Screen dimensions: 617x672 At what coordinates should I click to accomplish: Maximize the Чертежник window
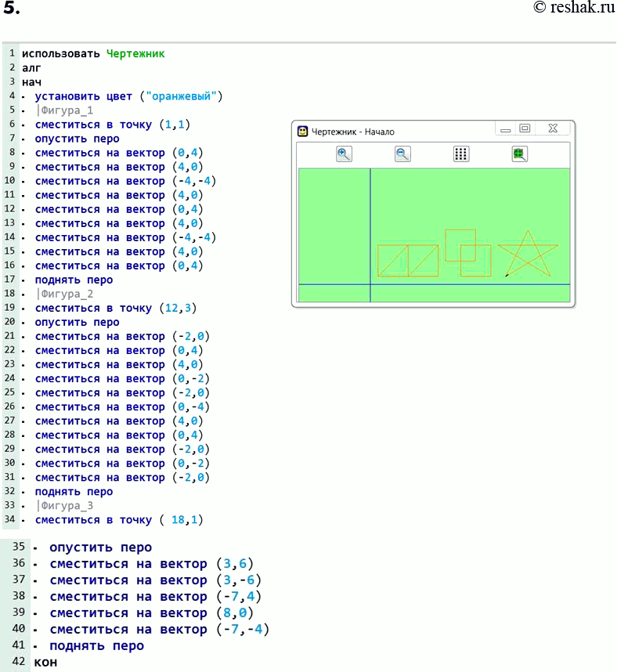525,128
